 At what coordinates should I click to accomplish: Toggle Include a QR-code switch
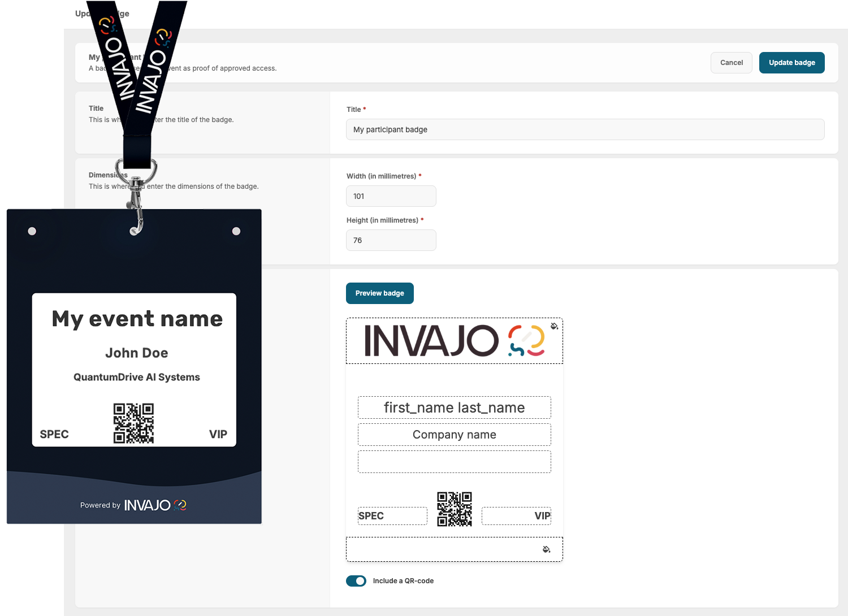[356, 581]
